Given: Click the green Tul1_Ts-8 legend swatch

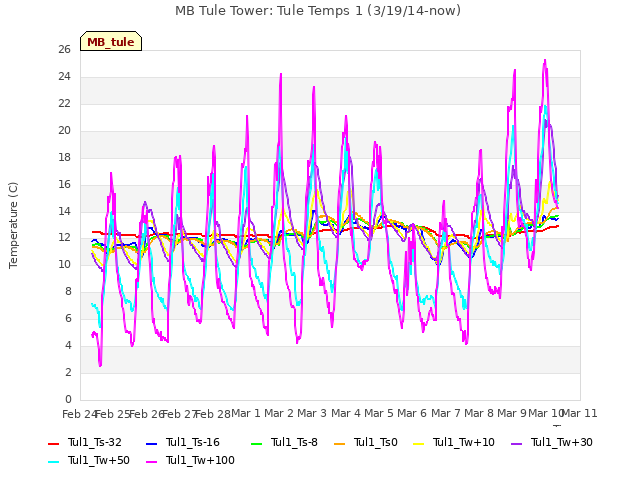Looking at the screenshot, I should (256, 443).
